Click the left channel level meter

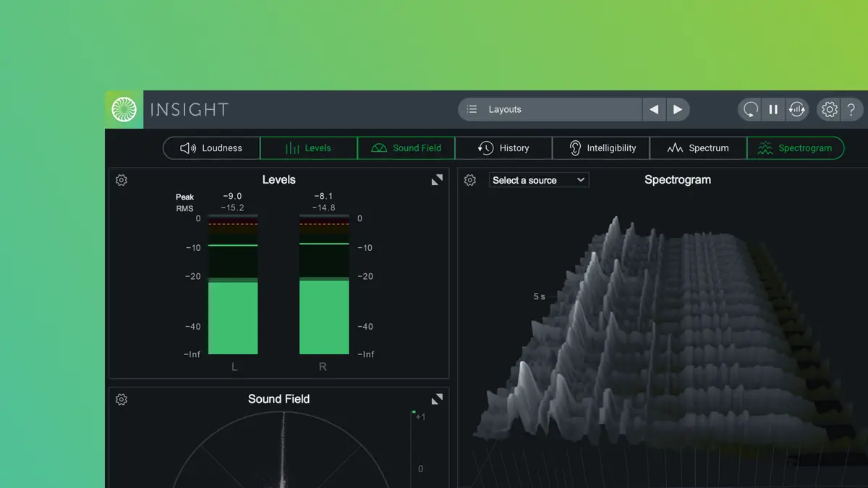tap(233, 285)
